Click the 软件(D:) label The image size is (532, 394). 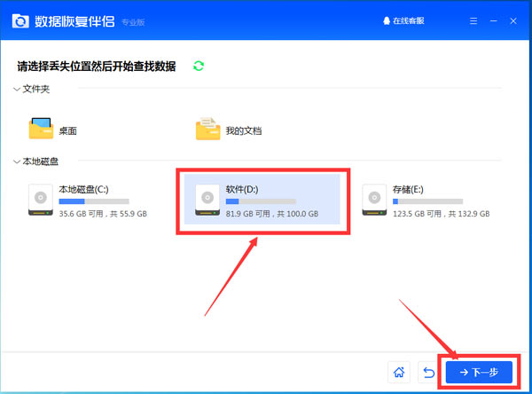click(242, 189)
